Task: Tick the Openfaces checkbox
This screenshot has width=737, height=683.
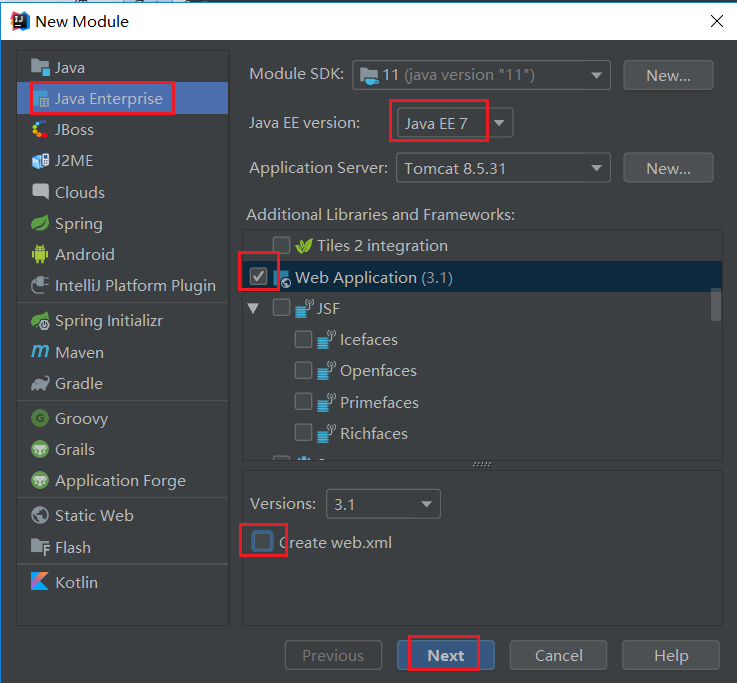Action: click(x=303, y=370)
